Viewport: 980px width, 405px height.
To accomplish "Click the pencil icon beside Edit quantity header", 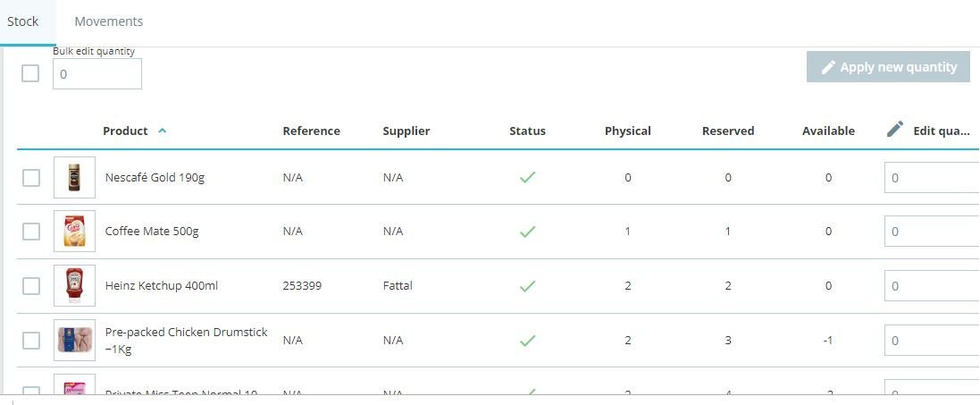I will 895,130.
